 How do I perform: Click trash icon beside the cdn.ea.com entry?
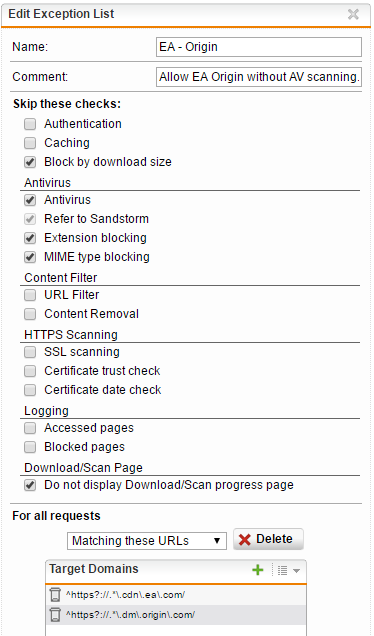[x=55, y=595]
